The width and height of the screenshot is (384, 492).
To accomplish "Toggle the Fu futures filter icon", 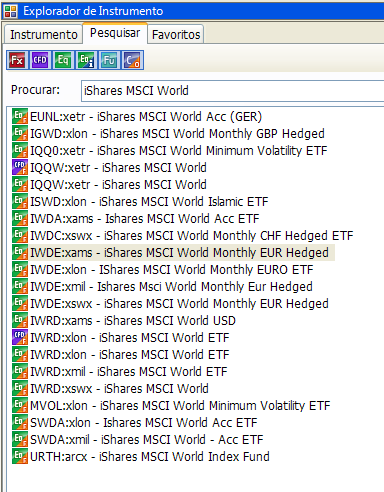I will [x=109, y=60].
